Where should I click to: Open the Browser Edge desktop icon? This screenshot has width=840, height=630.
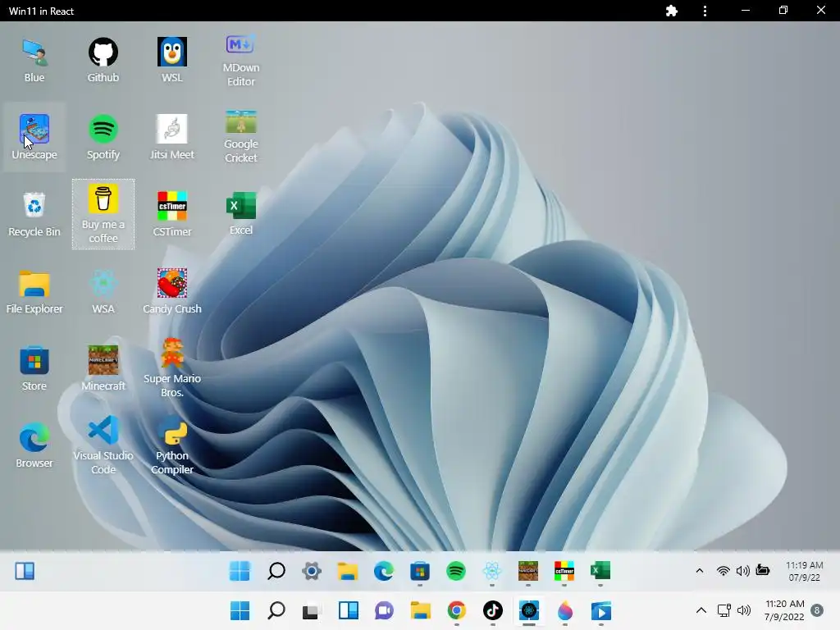click(34, 445)
